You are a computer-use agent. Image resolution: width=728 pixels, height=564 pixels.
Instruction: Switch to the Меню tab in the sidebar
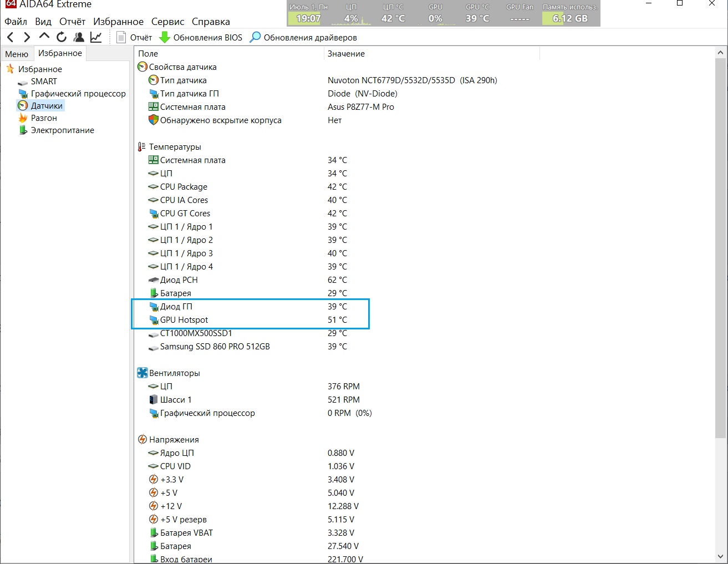(x=17, y=54)
